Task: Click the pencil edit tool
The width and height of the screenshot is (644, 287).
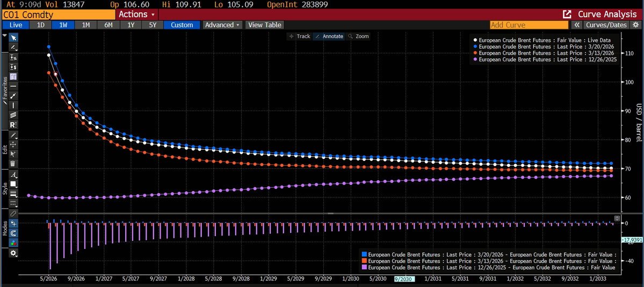Action: pyautogui.click(x=13, y=135)
